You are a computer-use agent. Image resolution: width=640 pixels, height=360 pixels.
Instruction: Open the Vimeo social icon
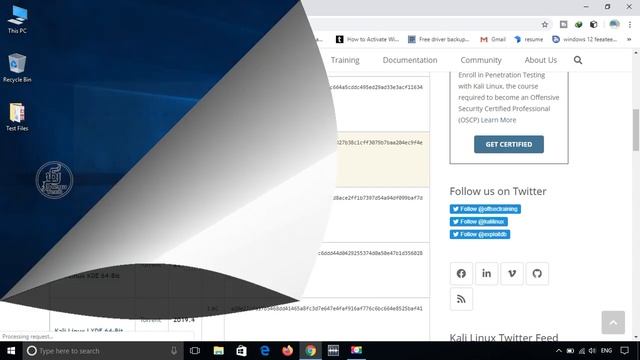[512, 273]
